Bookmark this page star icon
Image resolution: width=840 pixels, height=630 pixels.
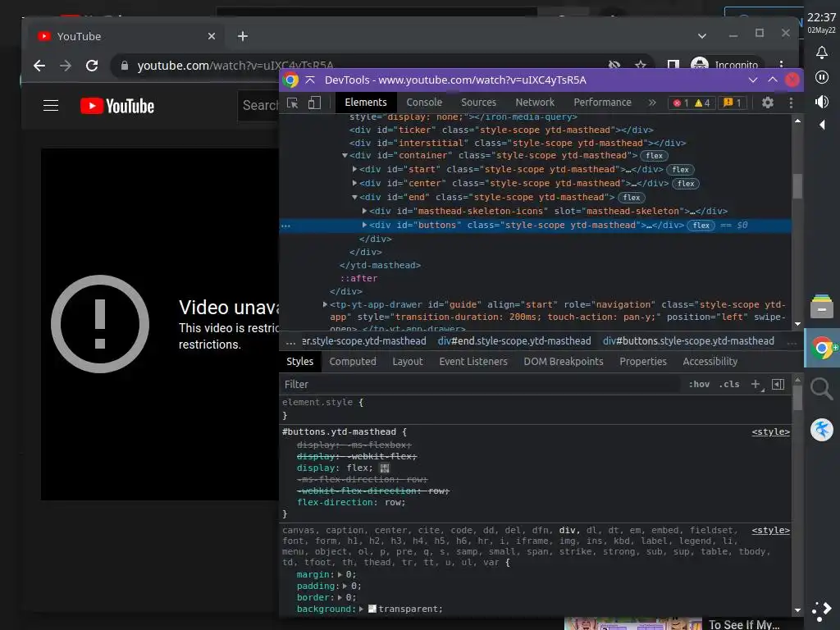(x=640, y=65)
